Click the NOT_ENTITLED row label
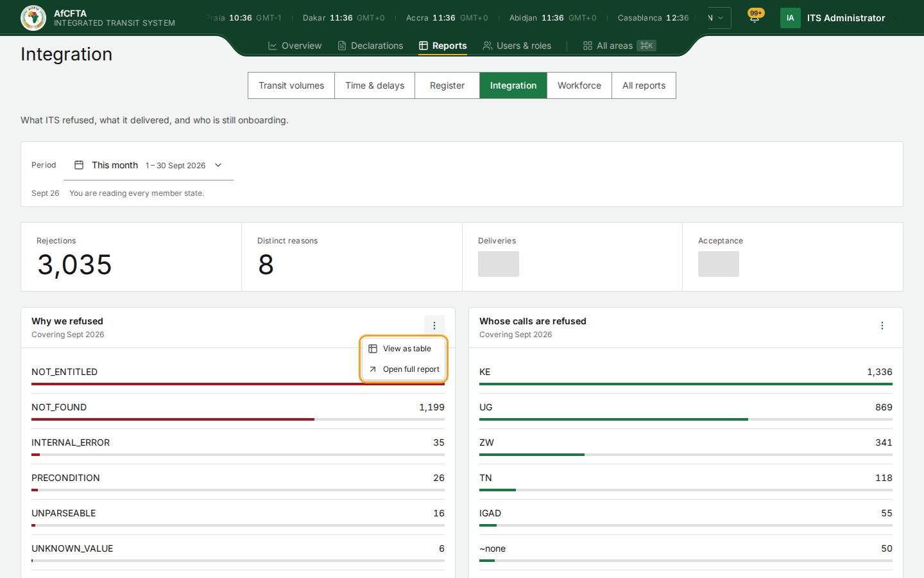The image size is (924, 578). point(65,372)
